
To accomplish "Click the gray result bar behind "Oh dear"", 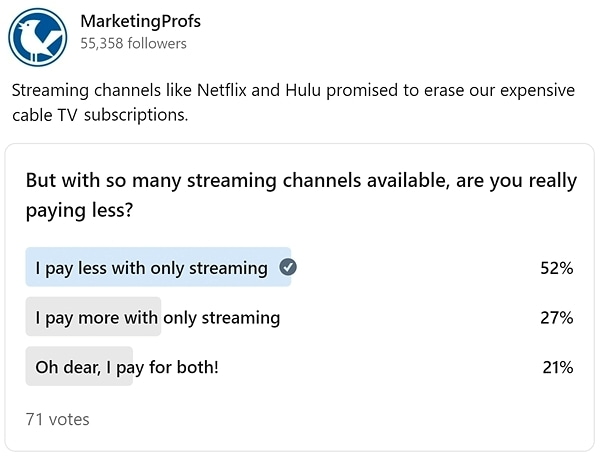I will [x=79, y=366].
